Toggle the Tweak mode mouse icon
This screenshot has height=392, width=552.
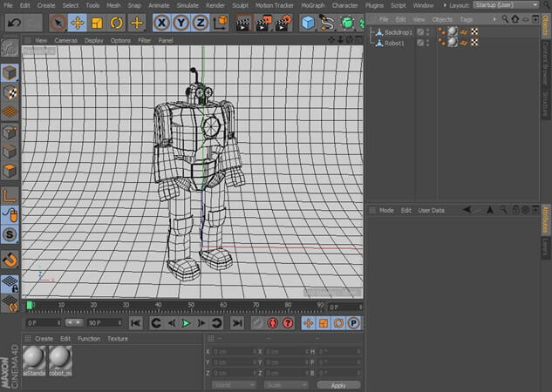(x=10, y=215)
